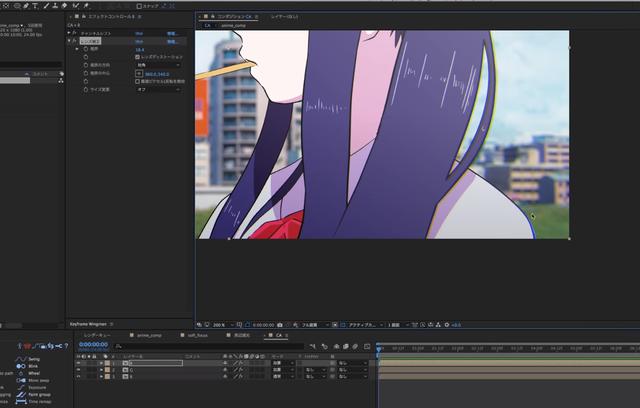Open the Render Queue tab
This screenshot has width=640, height=408.
coord(97,335)
